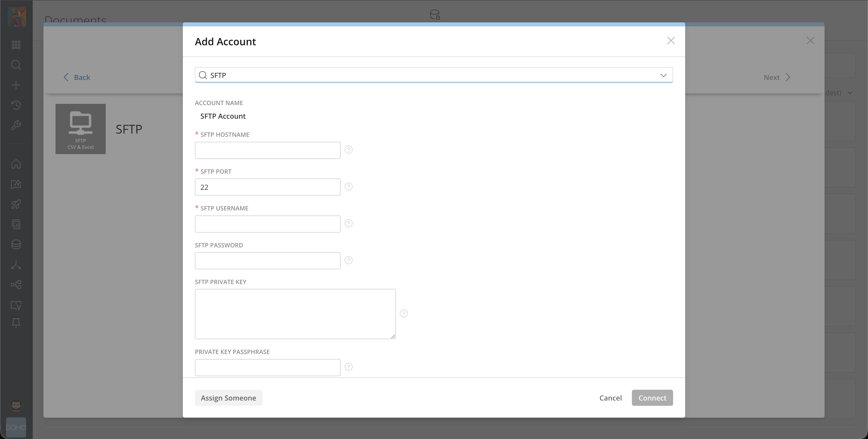Focus the Private Key Passphrase input
Screen dimensions: 868x439
pyautogui.click(x=267, y=367)
